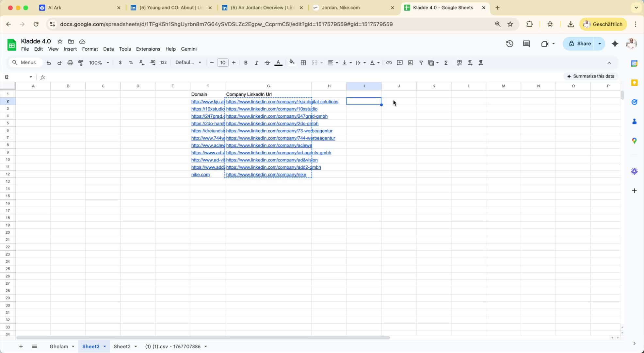Switch to the Gholam sheet tab
The height and width of the screenshot is (353, 644).
pyautogui.click(x=59, y=346)
